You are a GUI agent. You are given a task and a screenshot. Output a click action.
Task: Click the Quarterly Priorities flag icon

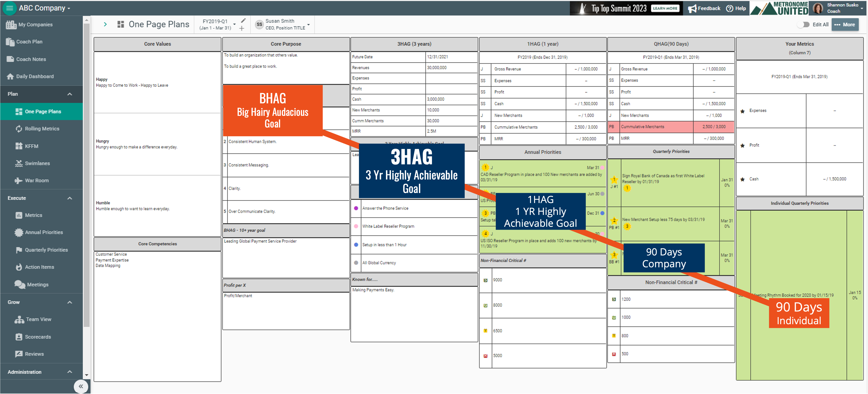[19, 250]
